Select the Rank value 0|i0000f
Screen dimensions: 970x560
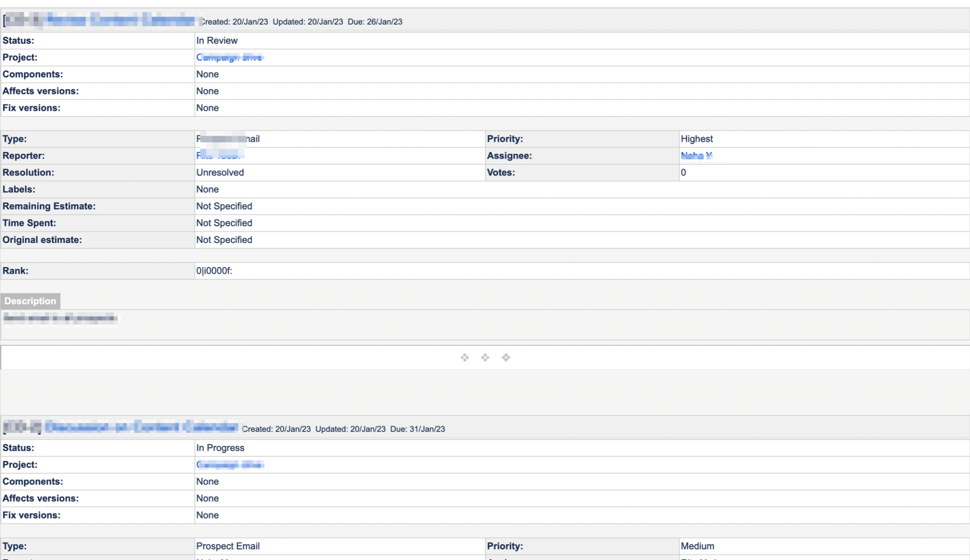pyautogui.click(x=213, y=270)
